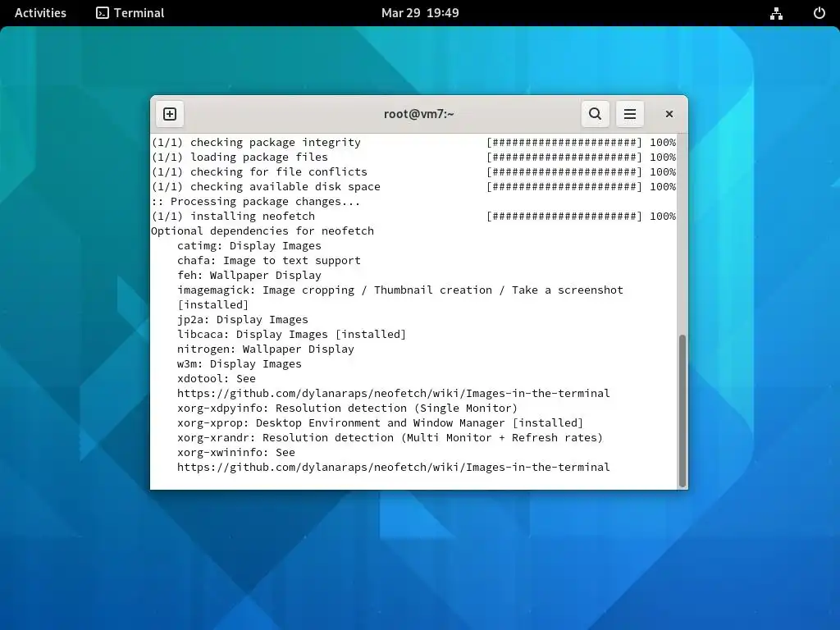The height and width of the screenshot is (630, 840).
Task: Open the terminal hamburger menu
Action: tap(630, 114)
